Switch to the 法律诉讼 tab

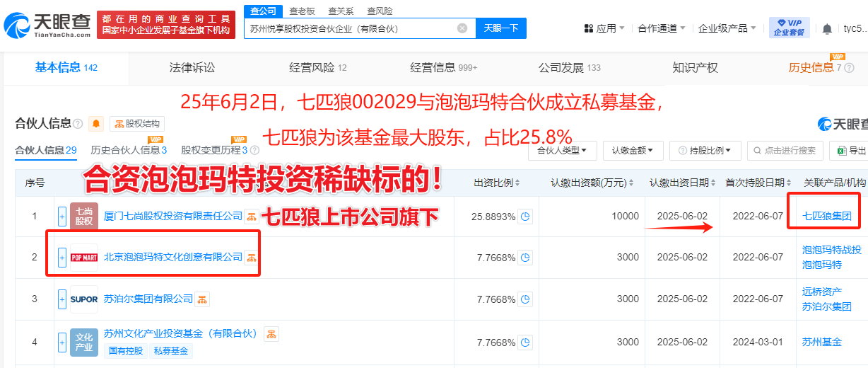click(x=192, y=68)
